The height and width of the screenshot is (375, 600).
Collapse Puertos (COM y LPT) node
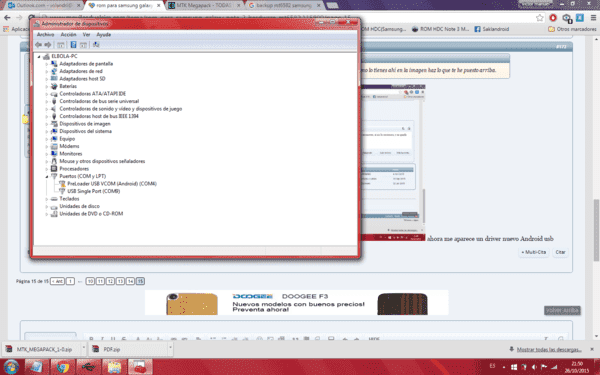pyautogui.click(x=47, y=176)
